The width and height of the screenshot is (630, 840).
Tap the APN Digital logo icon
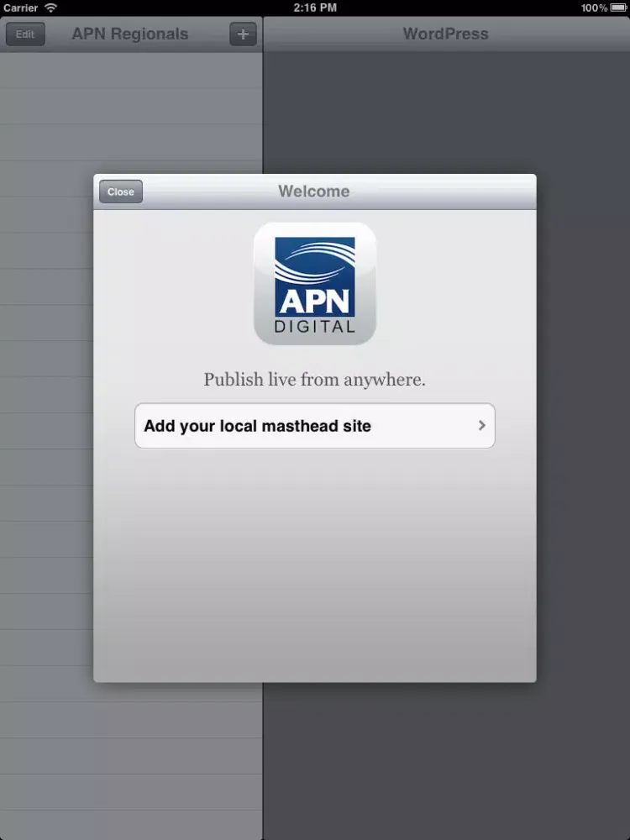point(314,283)
